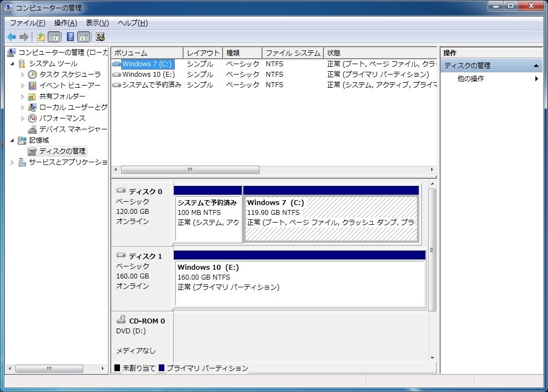Click the DVD (D:) drive label
The image size is (548, 392).
[131, 331]
